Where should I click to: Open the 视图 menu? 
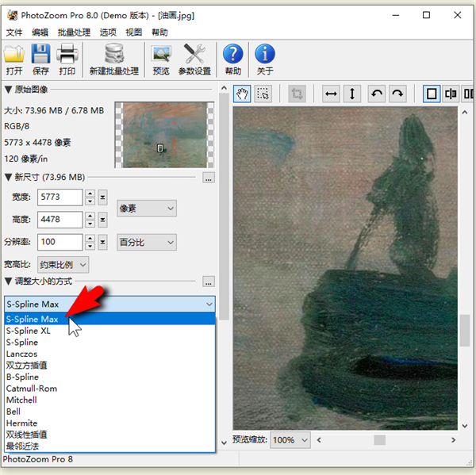tap(134, 33)
